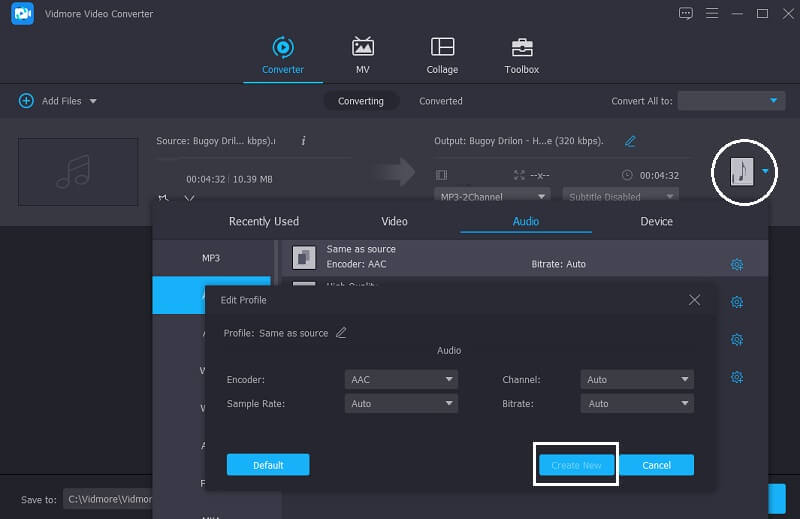The height and width of the screenshot is (519, 800).
Task: Select MP3 in the format list
Action: [211, 258]
